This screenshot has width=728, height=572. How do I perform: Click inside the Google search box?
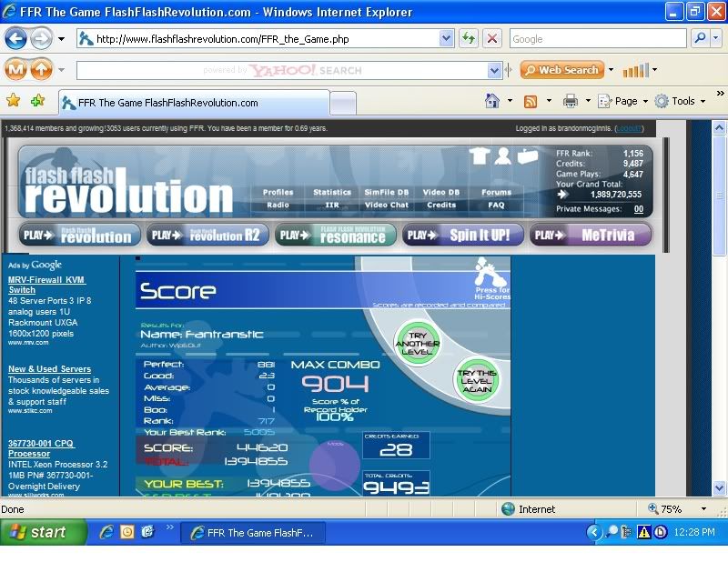pyautogui.click(x=596, y=39)
